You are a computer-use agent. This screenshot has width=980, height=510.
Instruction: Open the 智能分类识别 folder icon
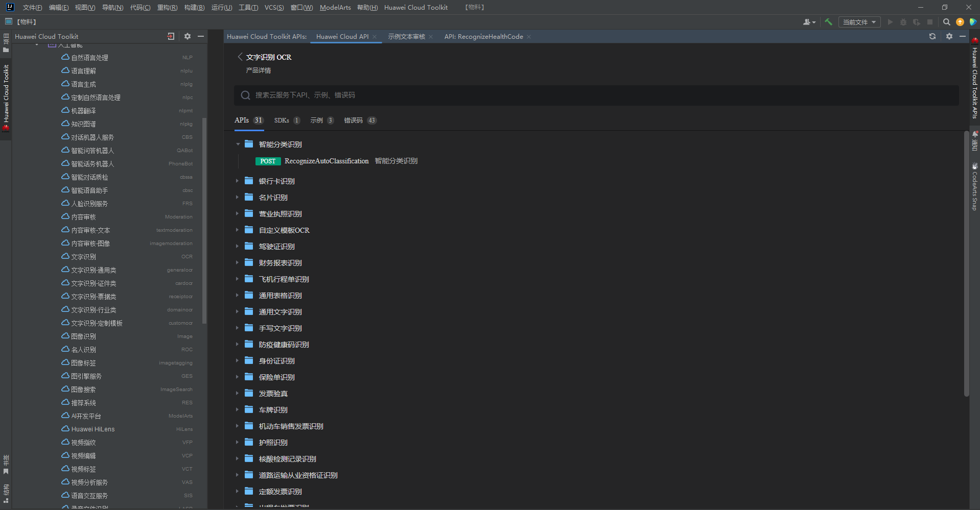click(x=249, y=144)
